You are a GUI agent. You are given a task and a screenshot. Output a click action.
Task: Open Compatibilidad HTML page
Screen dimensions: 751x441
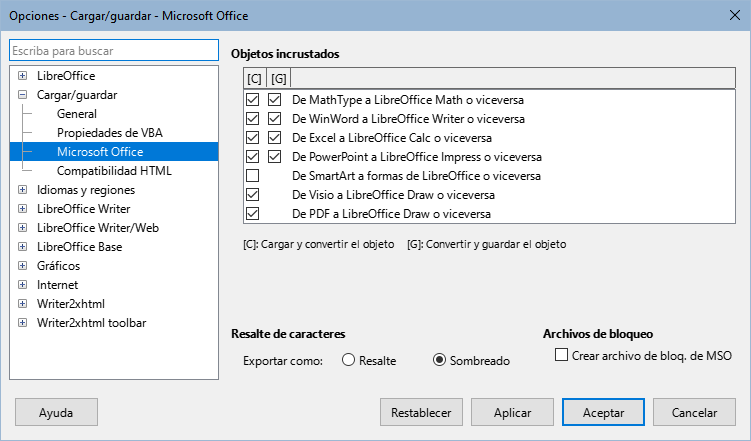(x=114, y=171)
